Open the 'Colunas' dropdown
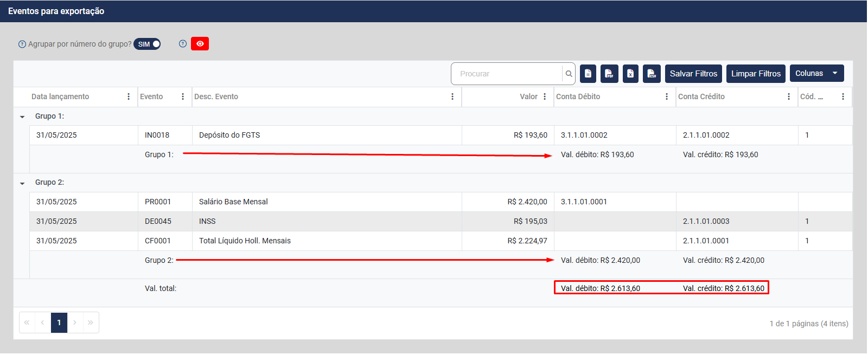Image resolution: width=868 pixels, height=355 pixels. coord(816,74)
